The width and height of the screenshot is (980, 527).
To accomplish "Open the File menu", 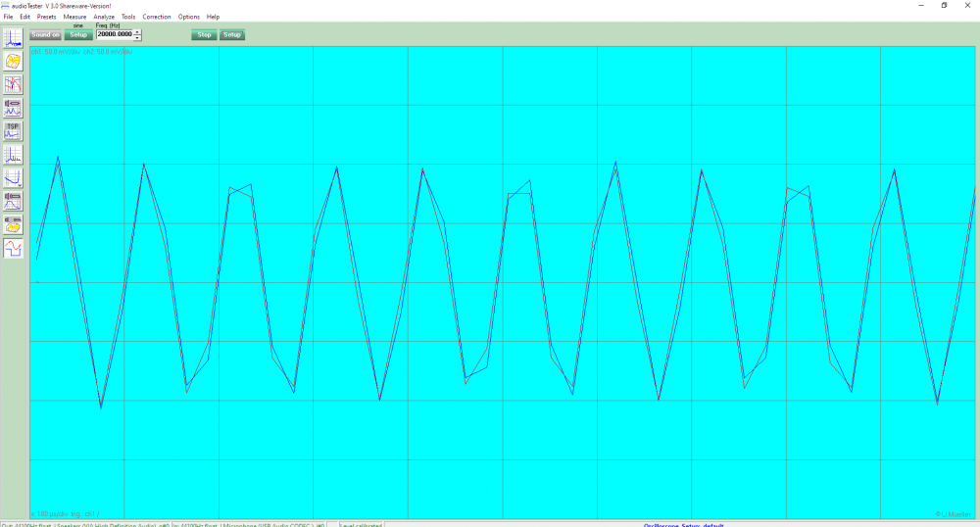I will 8,17.
